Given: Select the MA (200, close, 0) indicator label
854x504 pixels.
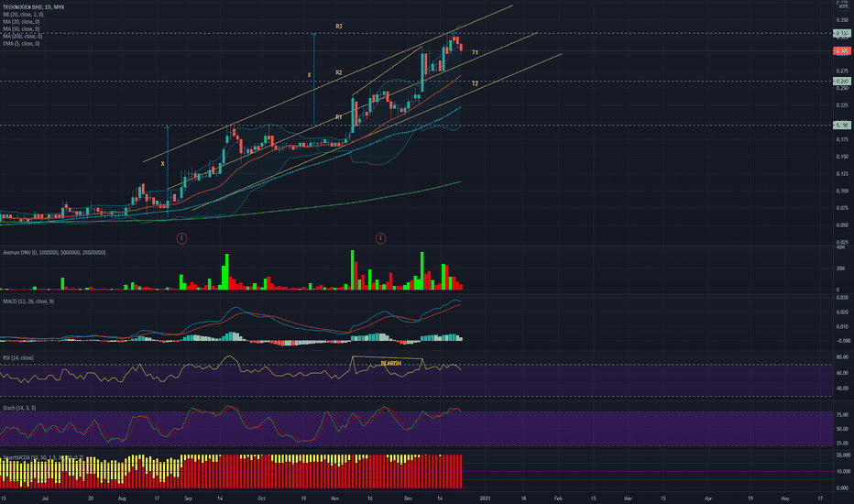Looking at the screenshot, I should 22,36.
